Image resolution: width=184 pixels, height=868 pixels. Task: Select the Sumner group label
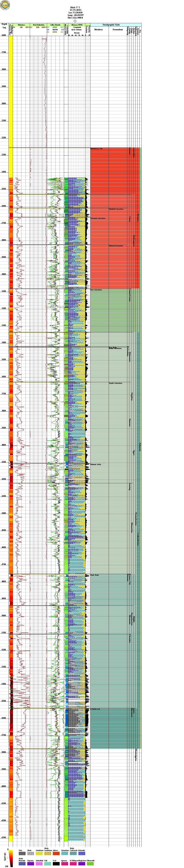pyautogui.click(x=130, y=151)
